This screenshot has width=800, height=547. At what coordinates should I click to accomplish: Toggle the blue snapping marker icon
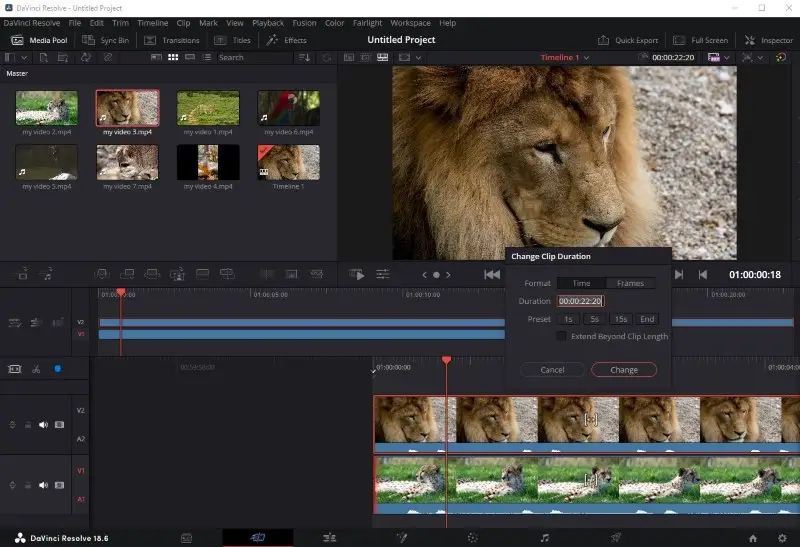pyautogui.click(x=58, y=369)
